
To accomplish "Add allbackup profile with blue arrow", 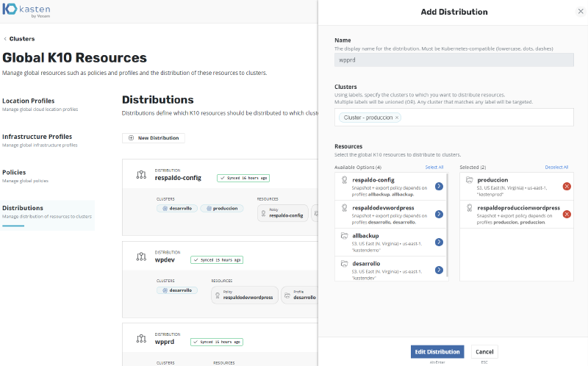I will [439, 243].
